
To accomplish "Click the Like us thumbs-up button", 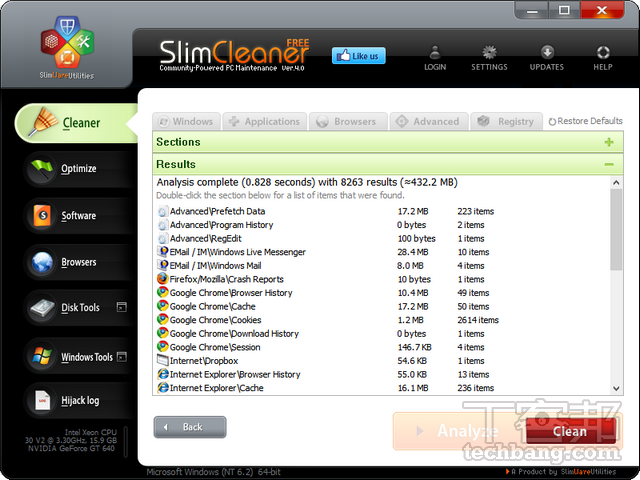I will coord(358,56).
